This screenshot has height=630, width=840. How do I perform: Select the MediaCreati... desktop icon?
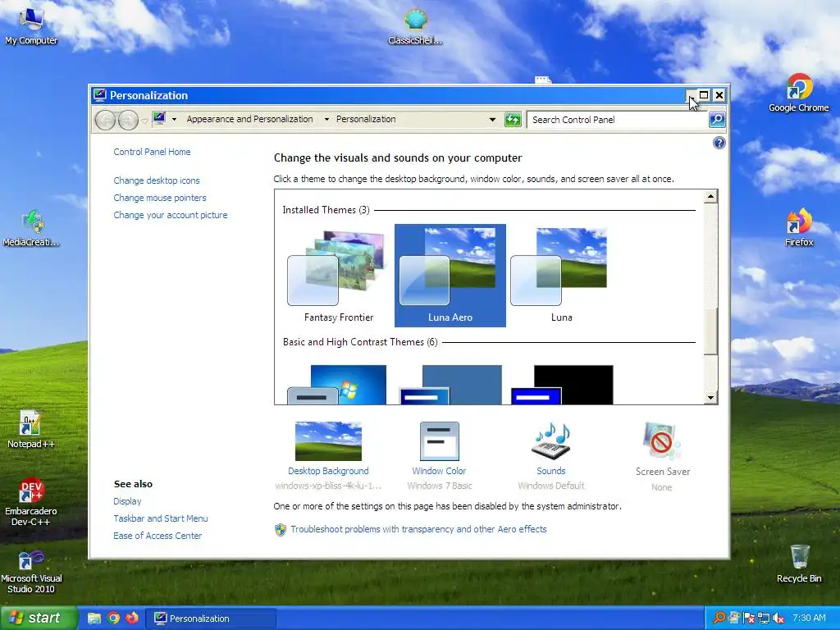(31, 228)
